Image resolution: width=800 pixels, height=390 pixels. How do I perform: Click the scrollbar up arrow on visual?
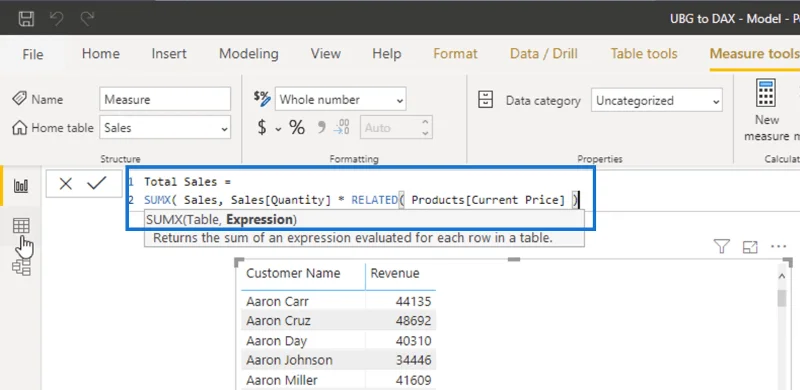point(782,276)
